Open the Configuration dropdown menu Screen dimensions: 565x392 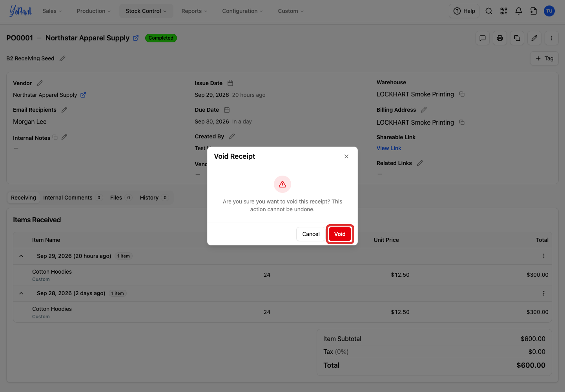click(x=242, y=11)
